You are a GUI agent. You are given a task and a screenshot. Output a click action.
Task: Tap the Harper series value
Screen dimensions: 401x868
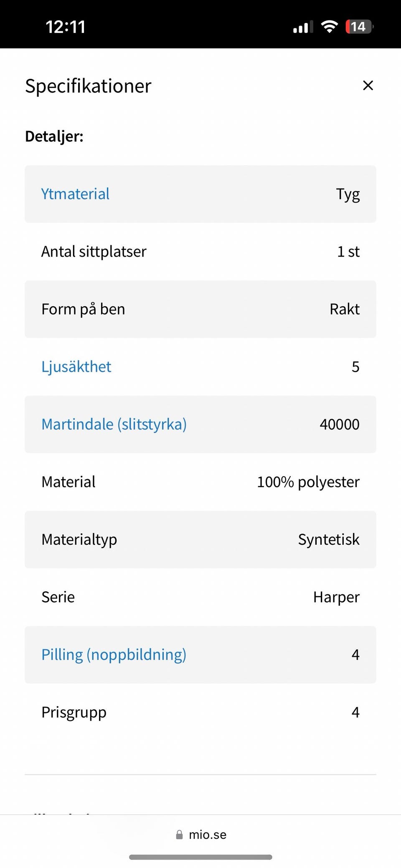point(336,597)
